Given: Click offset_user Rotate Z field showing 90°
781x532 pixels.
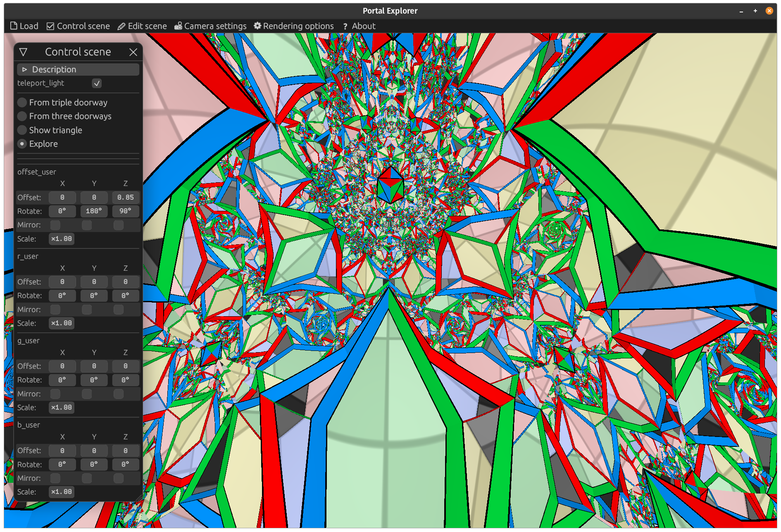Looking at the screenshot, I should (126, 211).
